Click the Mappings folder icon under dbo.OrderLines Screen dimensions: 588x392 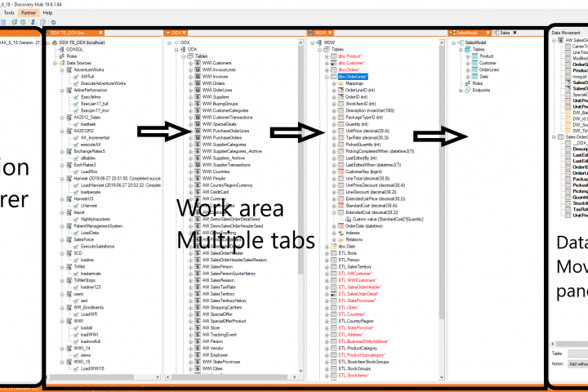pyautogui.click(x=339, y=83)
